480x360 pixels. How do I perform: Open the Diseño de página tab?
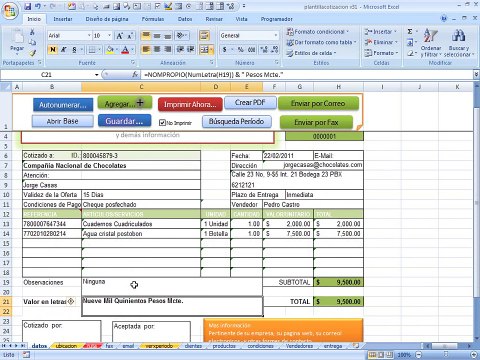pos(107,19)
